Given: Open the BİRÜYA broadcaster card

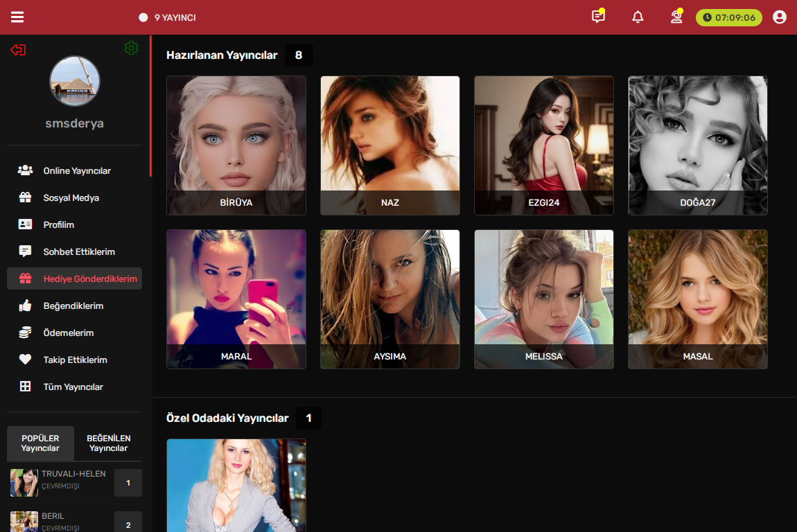Looking at the screenshot, I should pos(236,145).
